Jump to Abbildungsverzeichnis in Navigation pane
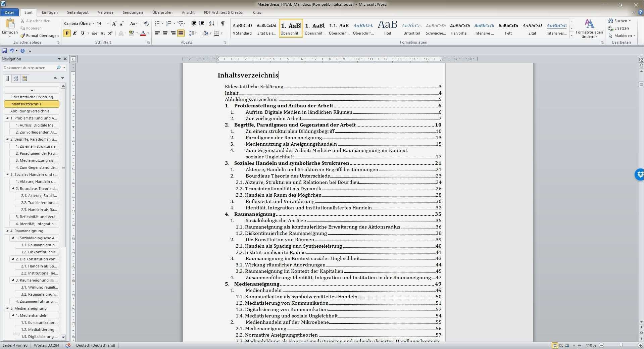This screenshot has height=349, width=644. (x=30, y=111)
